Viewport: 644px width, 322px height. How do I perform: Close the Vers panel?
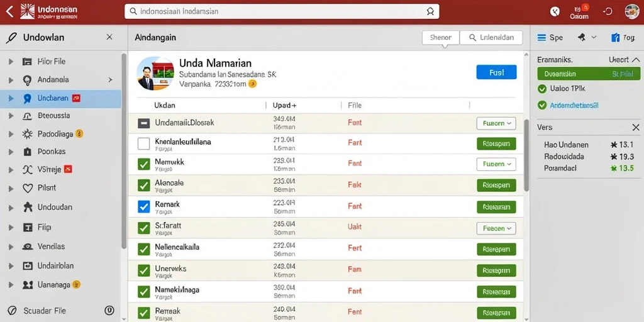(636, 128)
